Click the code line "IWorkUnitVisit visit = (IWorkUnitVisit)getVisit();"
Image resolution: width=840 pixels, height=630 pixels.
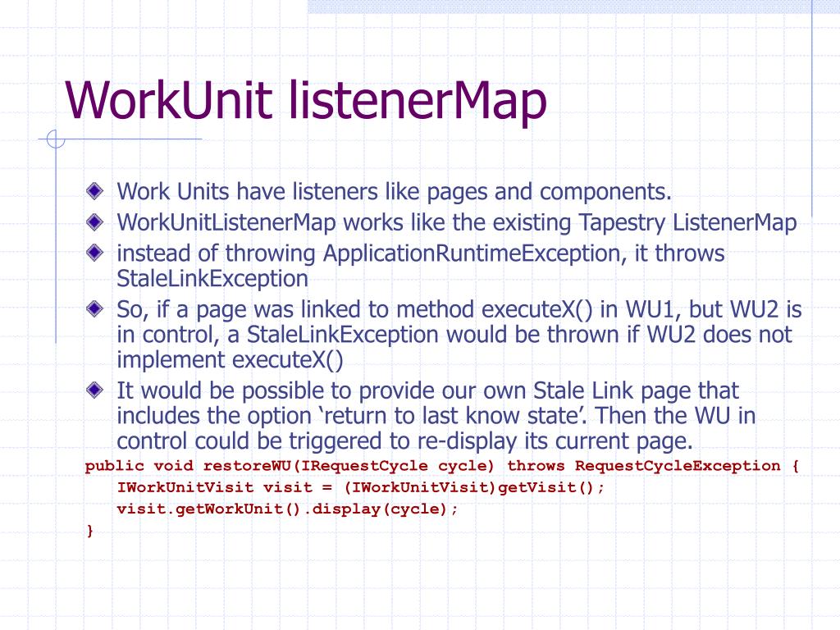[x=361, y=487]
